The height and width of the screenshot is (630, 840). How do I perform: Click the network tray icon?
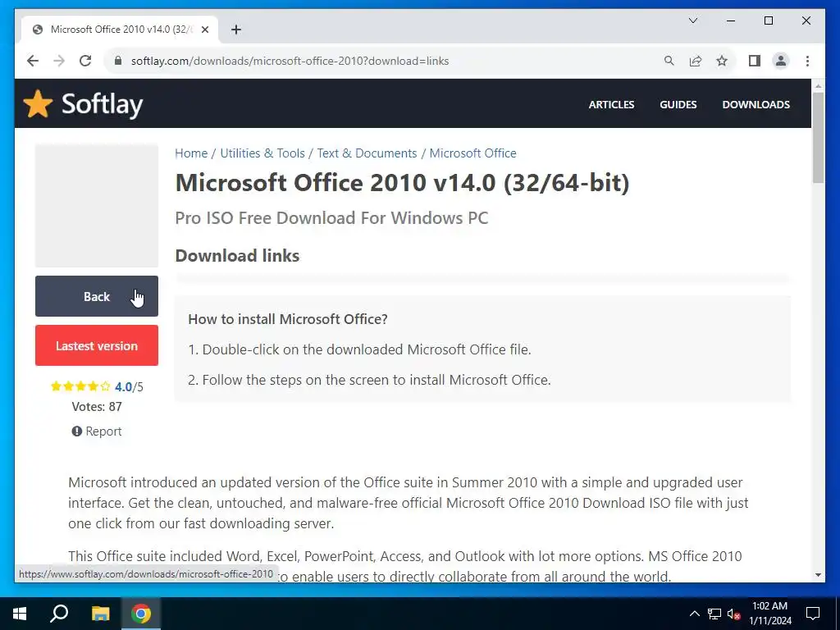tap(714, 614)
